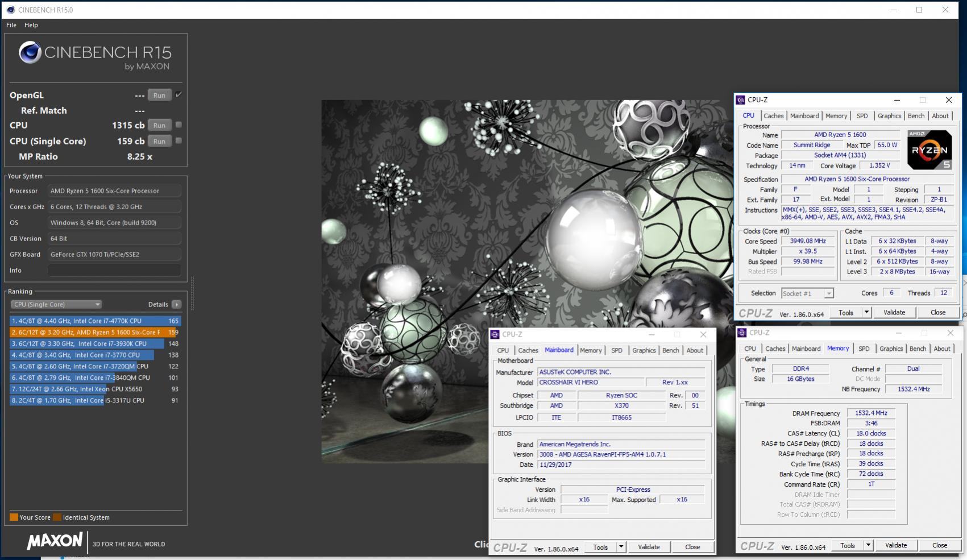Open the Socket #1 selection dropdown
Image resolution: width=967 pixels, height=560 pixels.
tap(807, 293)
